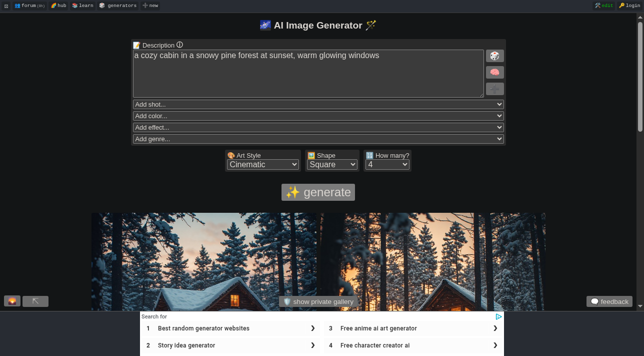644x356 pixels.
Task: Open the Shape Square dropdown
Action: [332, 164]
